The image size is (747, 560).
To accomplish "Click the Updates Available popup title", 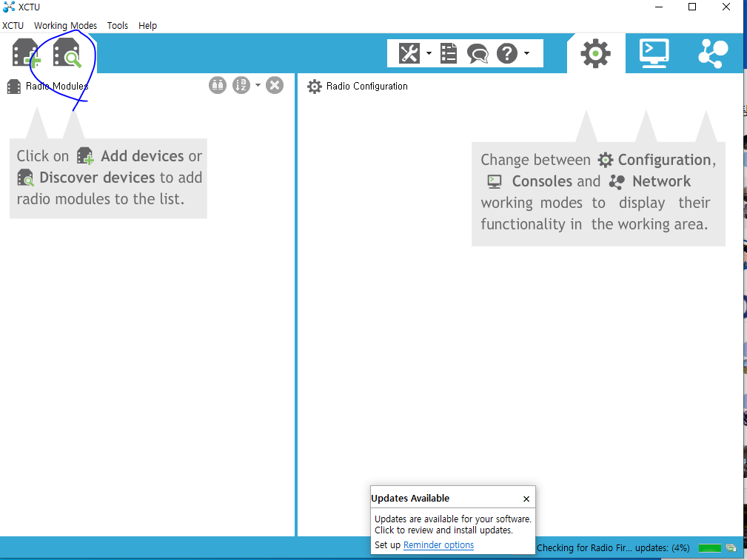I will pos(410,498).
